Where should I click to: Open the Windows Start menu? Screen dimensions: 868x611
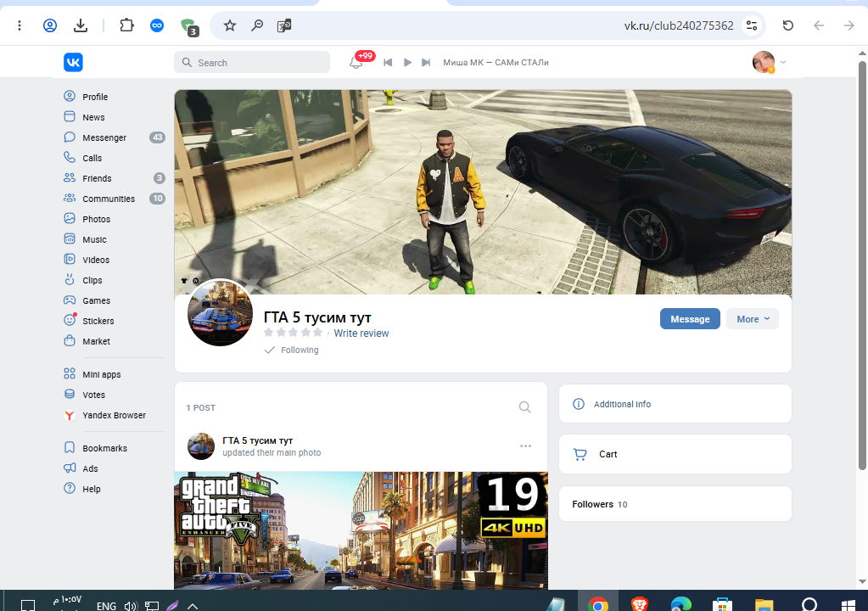point(847,604)
